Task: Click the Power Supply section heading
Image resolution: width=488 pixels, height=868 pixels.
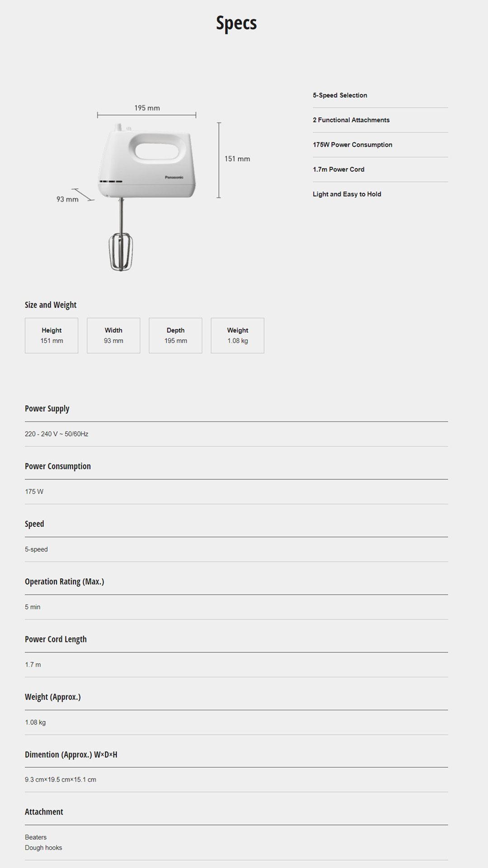Action: coord(47,408)
